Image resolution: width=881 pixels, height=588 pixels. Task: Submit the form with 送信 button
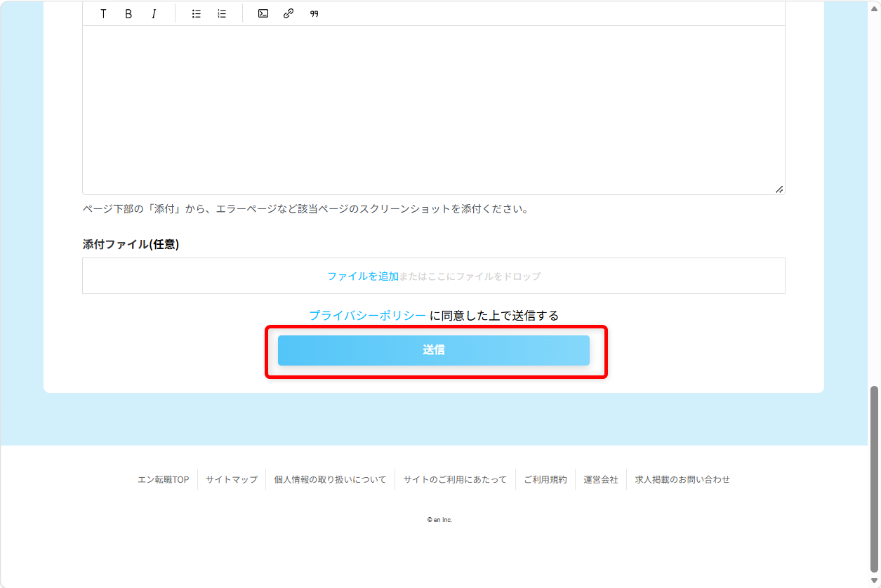(433, 350)
